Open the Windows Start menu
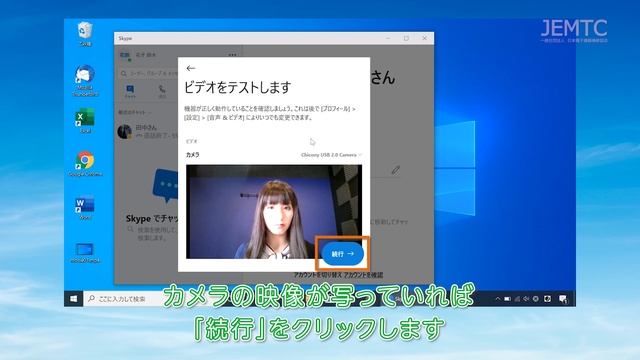640x360 pixels. (x=73, y=299)
